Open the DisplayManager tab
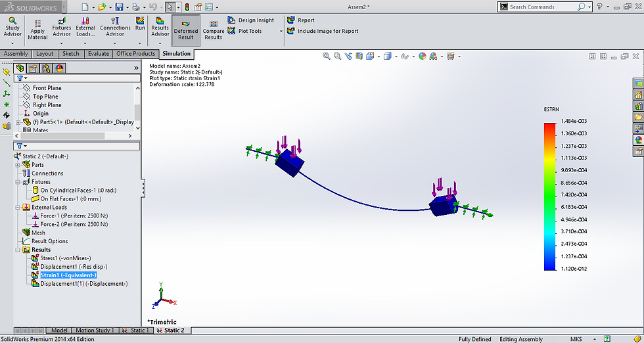This screenshot has height=343, width=644. [x=59, y=68]
